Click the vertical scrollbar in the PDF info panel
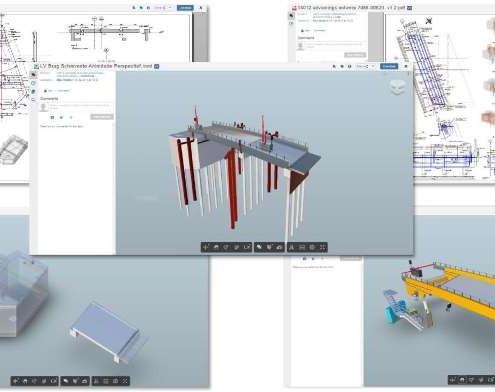This screenshot has width=495, height=392. coord(376,37)
